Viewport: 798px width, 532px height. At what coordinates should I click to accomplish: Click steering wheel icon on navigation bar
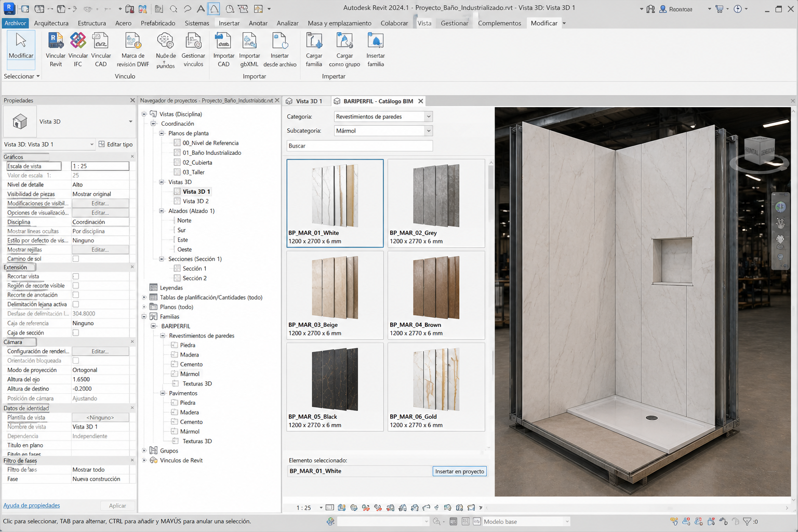pos(780,207)
